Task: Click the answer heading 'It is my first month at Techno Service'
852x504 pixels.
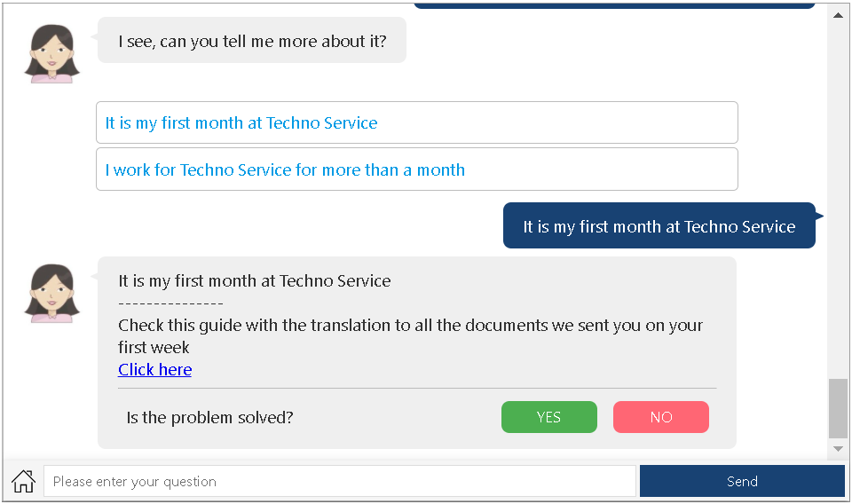Action: [x=255, y=280]
